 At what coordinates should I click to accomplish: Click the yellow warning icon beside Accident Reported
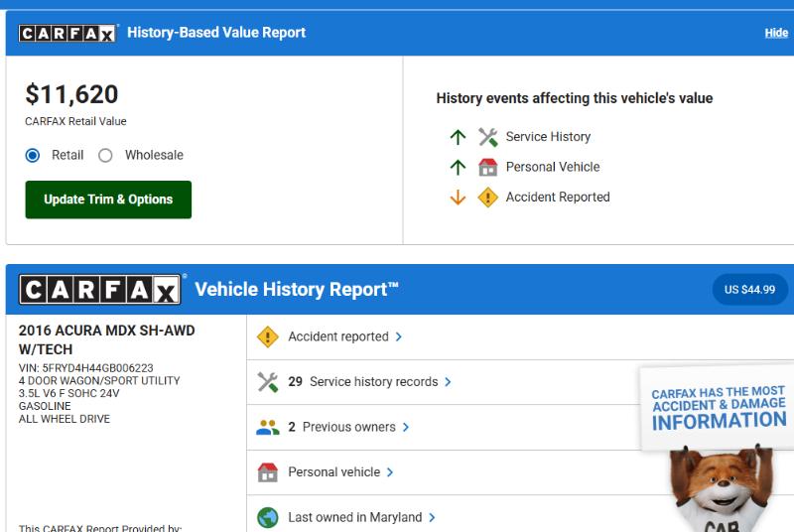pos(487,198)
